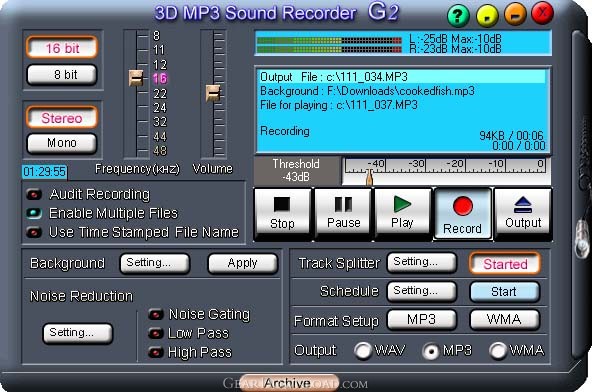Minimize with the orange round button
Viewport: 592px width, 392px height.
(x=515, y=14)
